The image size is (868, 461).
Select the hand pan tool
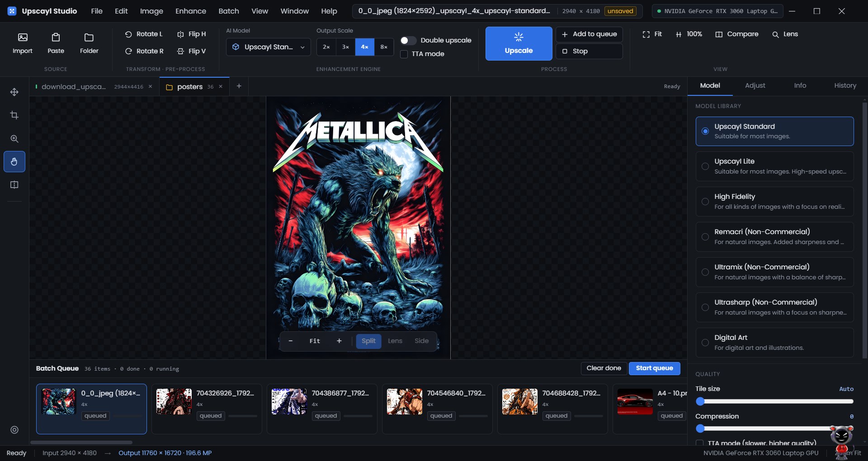14,162
